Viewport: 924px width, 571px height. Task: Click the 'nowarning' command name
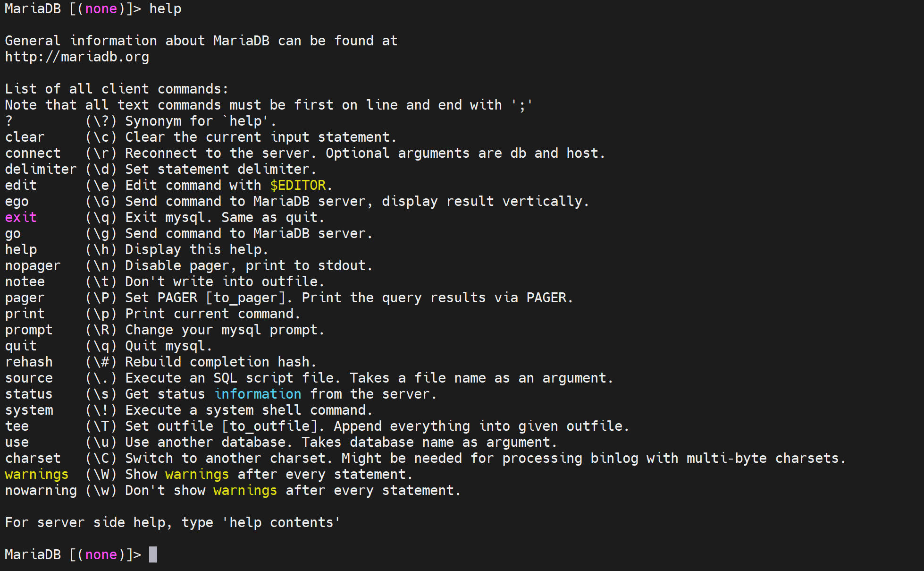click(41, 491)
